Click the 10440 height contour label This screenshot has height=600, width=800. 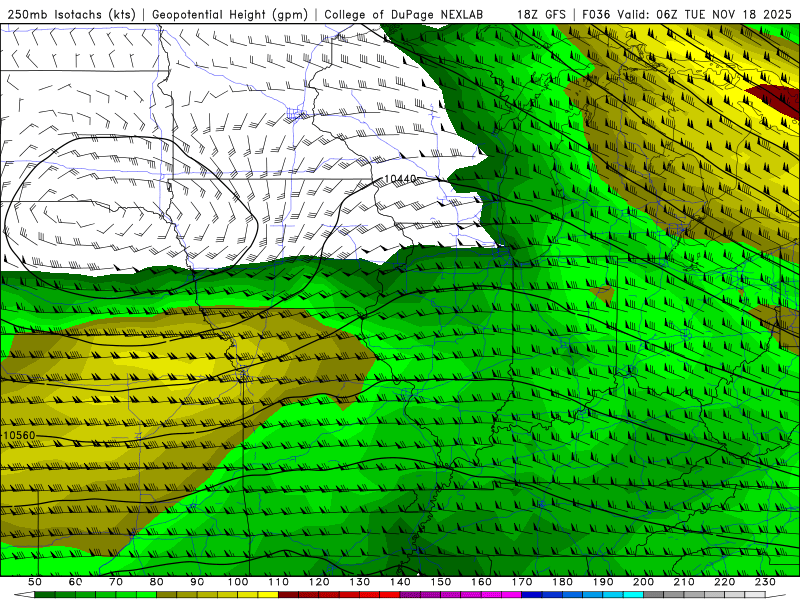[x=400, y=179]
